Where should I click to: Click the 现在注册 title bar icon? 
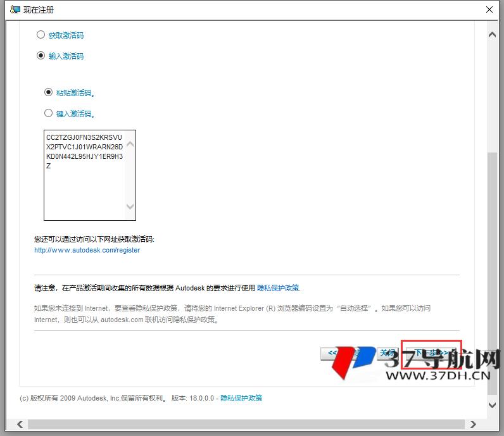click(15, 9)
